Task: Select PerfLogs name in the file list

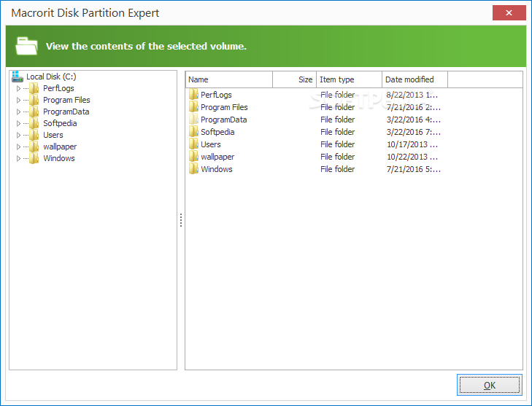Action: point(216,95)
